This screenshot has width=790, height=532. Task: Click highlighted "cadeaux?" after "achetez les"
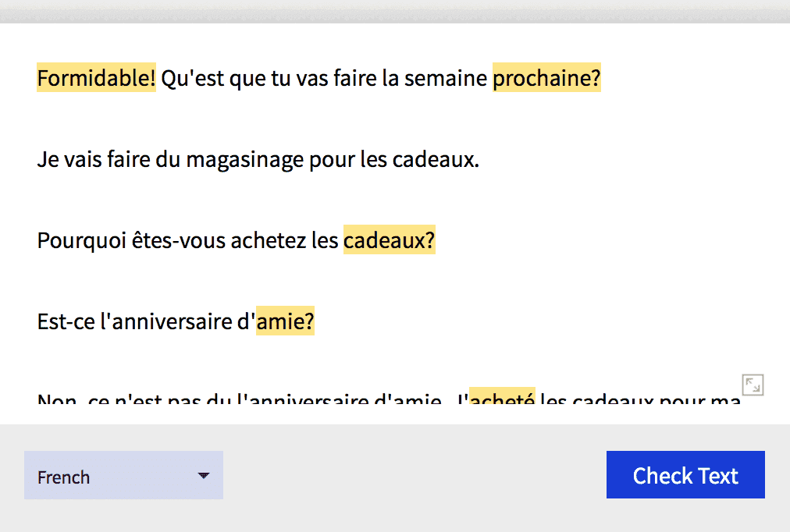pyautogui.click(x=389, y=241)
